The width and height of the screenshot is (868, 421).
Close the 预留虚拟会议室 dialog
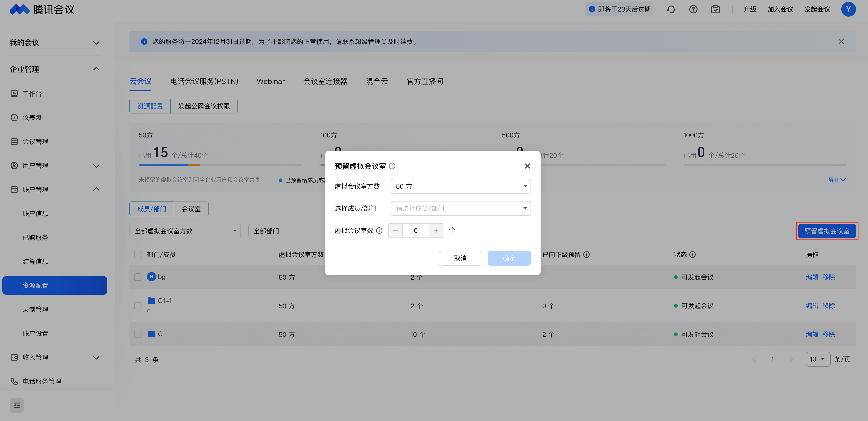coord(527,166)
